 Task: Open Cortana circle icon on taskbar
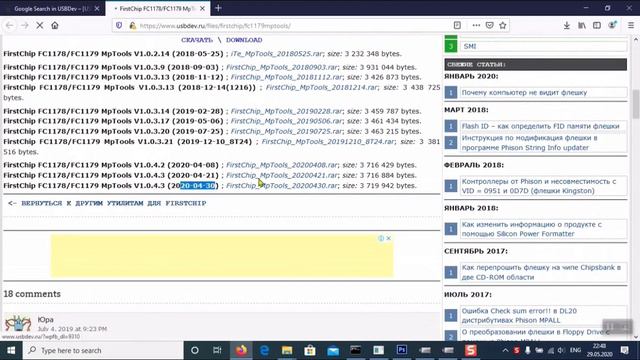coord(195,350)
